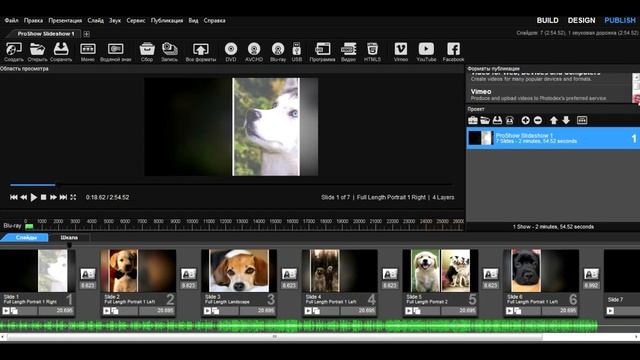
Task: Click the play icon under Slide 2
Action: pos(107,311)
